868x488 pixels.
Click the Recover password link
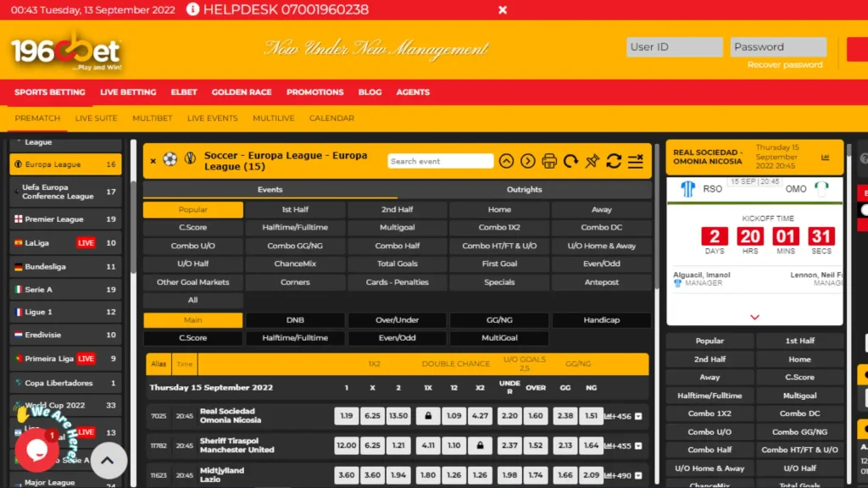click(784, 64)
